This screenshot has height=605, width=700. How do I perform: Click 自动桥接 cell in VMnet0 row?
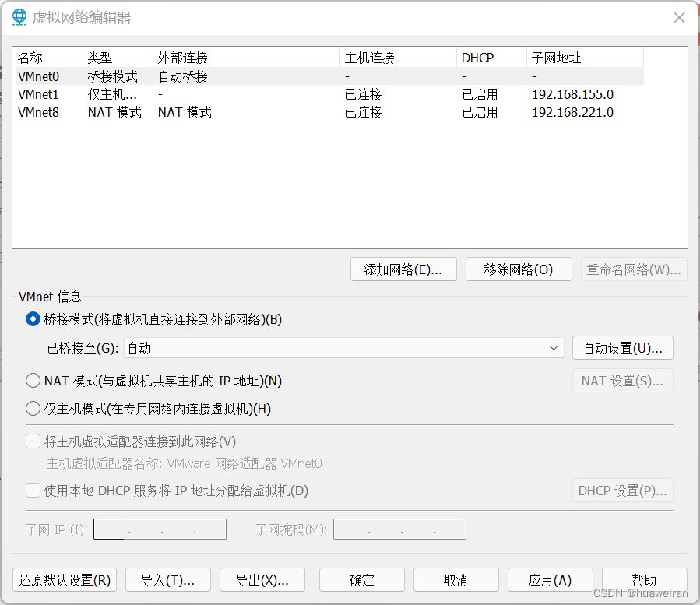tap(183, 76)
